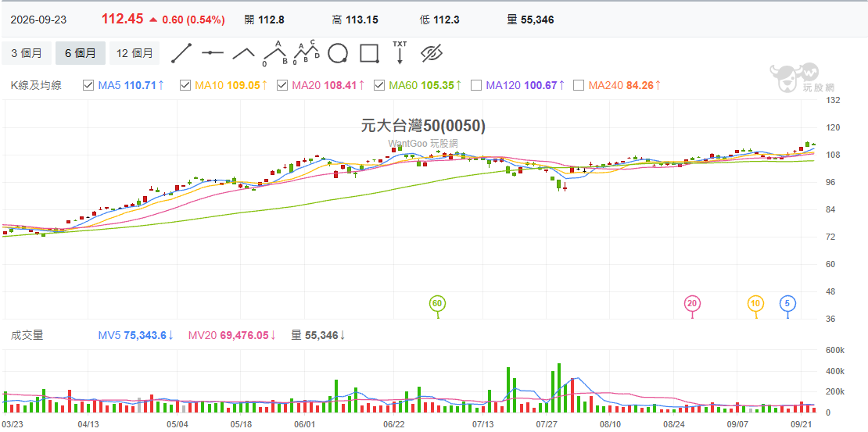Uncheck the MA5 moving average checkbox
Screen dimensions: 868x432
(88, 85)
